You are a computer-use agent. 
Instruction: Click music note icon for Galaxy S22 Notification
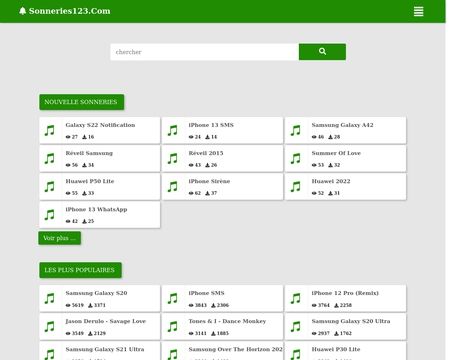point(49,130)
